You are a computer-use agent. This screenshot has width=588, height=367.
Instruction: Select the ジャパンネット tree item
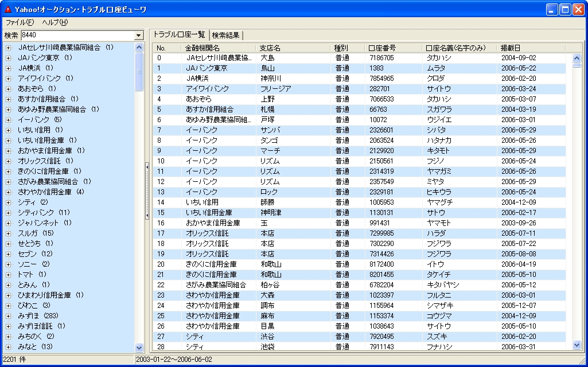44,222
